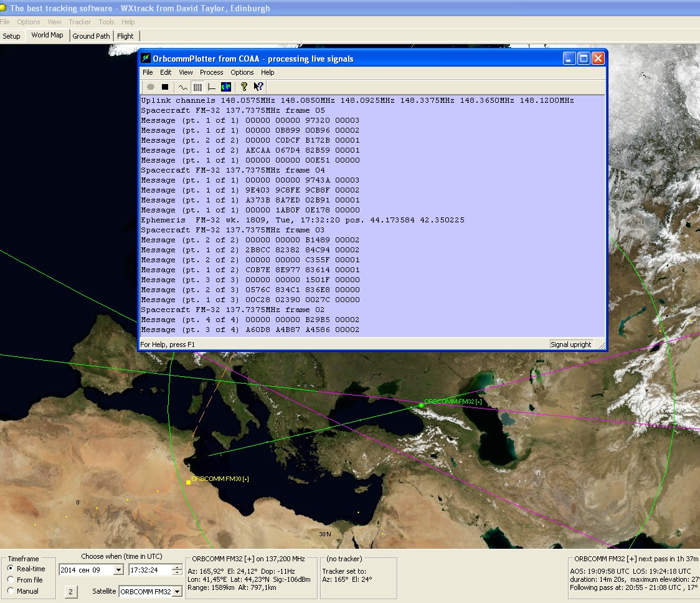
Task: Select the Real-time timeframe option
Action: click(10, 568)
